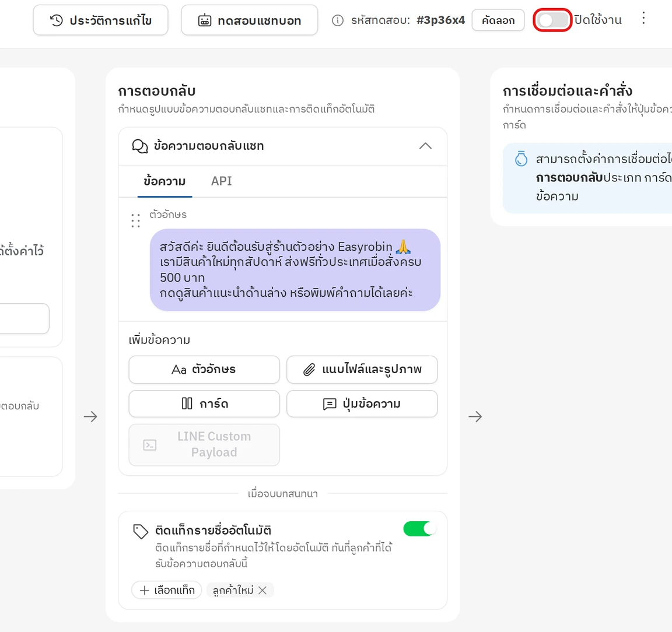This screenshot has width=672, height=632.
Task: Click the การตอบกลับ panel heading
Action: coord(157,91)
